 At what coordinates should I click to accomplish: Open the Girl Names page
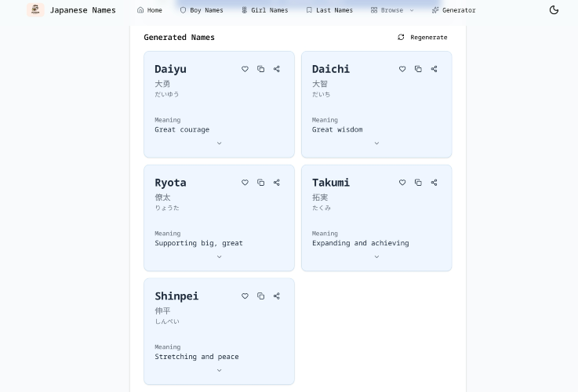264,10
